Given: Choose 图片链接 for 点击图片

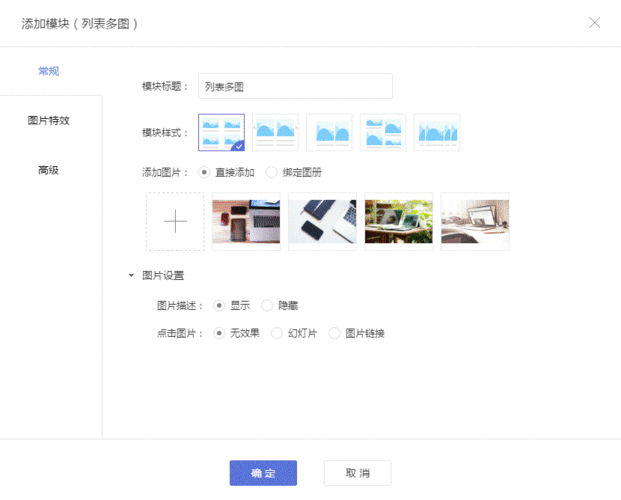Looking at the screenshot, I should [335, 333].
